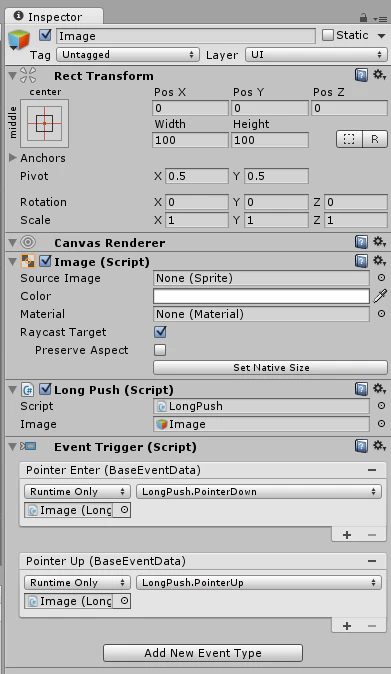Collapse the Long Push (Script) component

coord(12,390)
